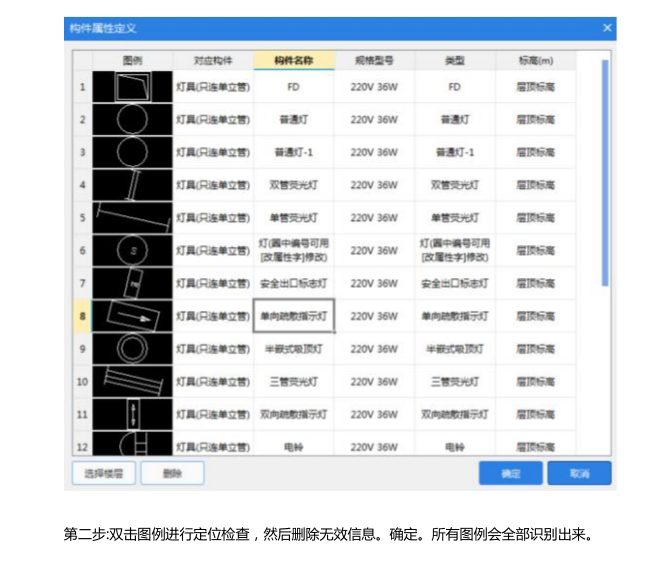Screen dimensions: 657x571
Task: Click the 安全出口标志灯 legend symbol
Action: click(132, 283)
